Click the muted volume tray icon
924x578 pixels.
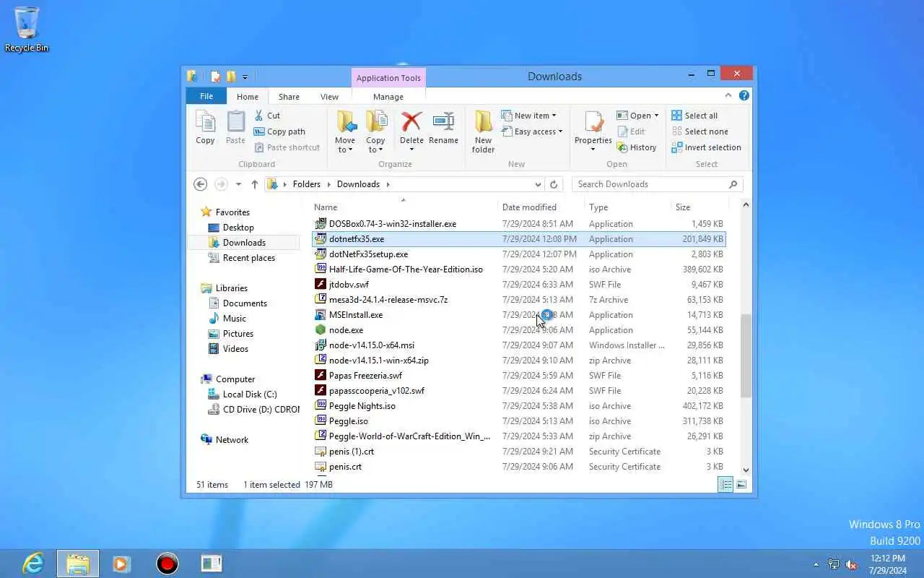click(x=851, y=564)
